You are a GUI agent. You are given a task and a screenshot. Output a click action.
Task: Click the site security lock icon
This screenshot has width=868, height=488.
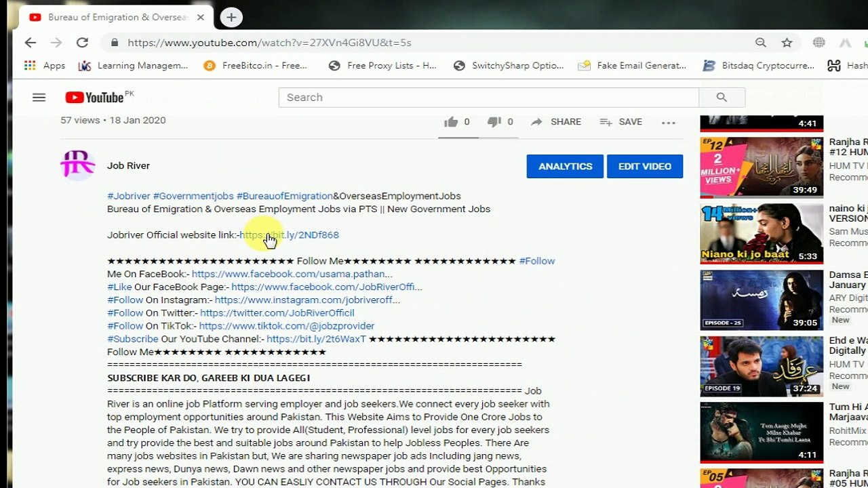[x=114, y=43]
